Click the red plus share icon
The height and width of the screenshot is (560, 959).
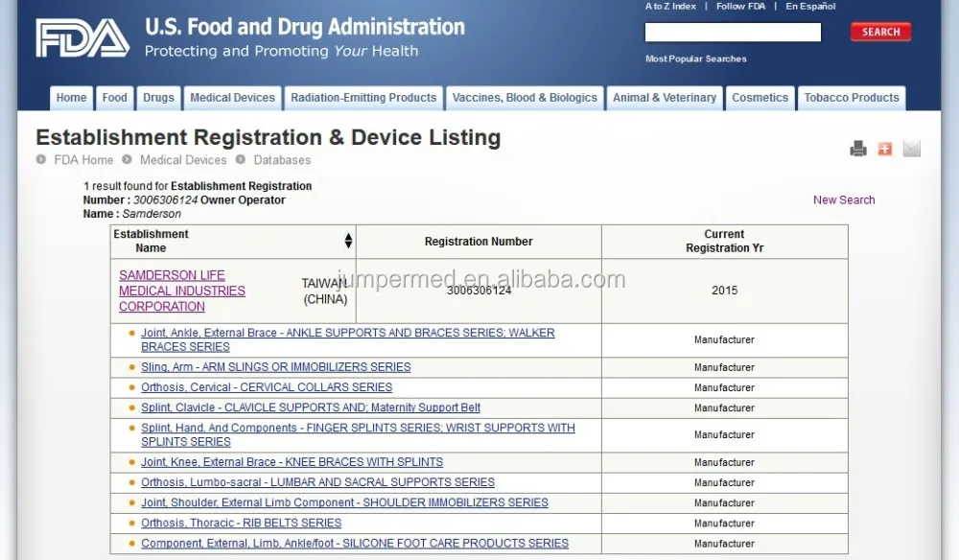tap(885, 149)
